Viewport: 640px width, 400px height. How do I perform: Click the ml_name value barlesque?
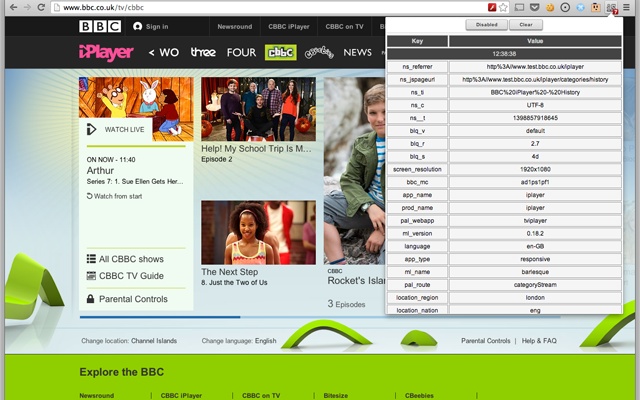tap(535, 272)
